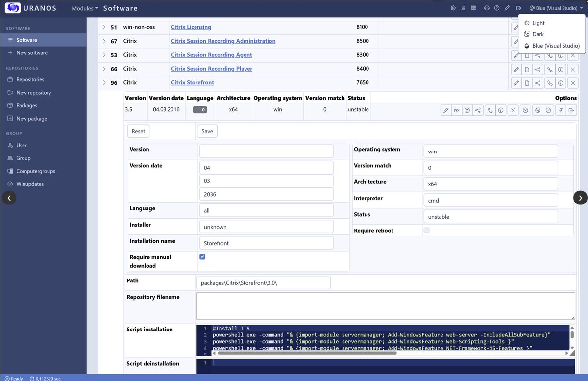588x381 pixels.
Task: Expand row 53 Citrix Session Recording Agent
Action: coord(104,55)
